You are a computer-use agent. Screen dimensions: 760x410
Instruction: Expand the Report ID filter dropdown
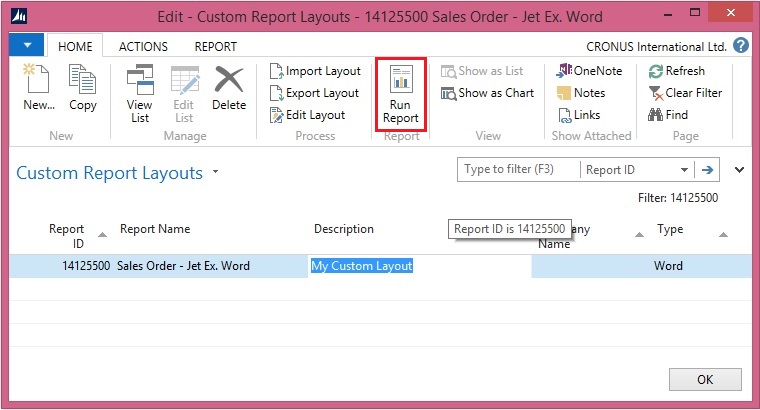coord(684,170)
